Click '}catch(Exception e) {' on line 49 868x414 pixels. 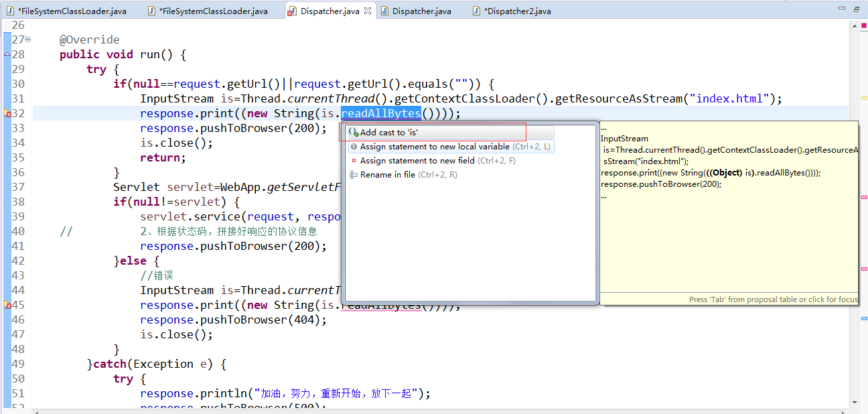(x=157, y=364)
